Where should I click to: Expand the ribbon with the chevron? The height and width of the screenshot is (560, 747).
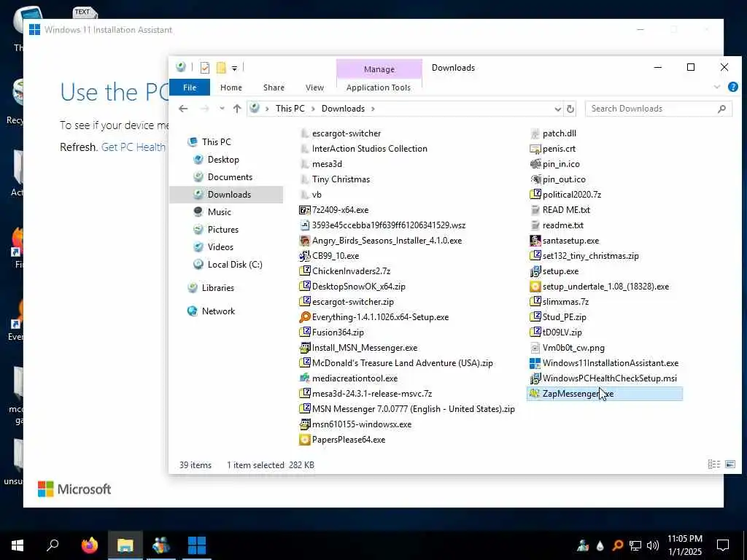717,87
